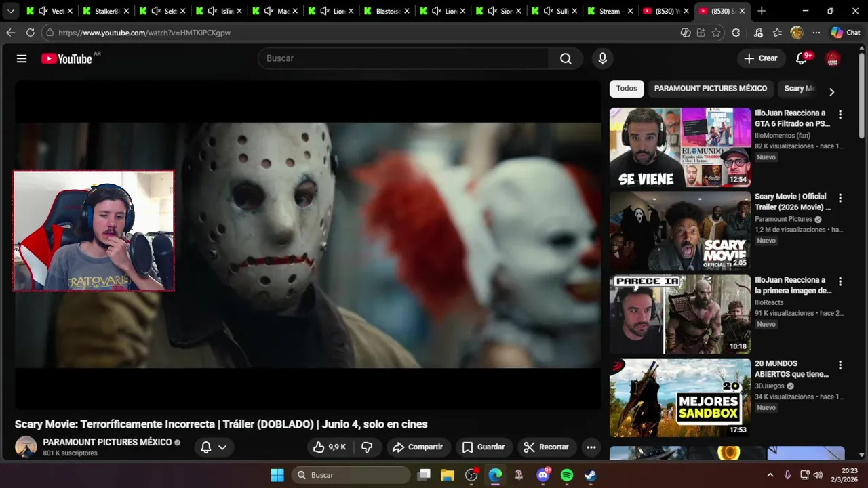Open File Explorer from taskbar

[x=448, y=475]
